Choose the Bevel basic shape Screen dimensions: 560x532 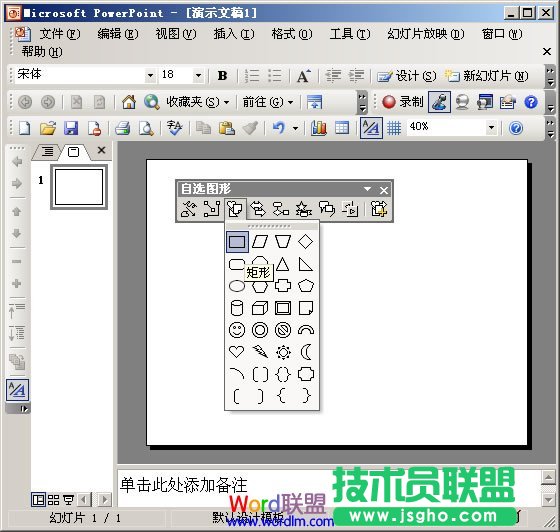coord(283,308)
